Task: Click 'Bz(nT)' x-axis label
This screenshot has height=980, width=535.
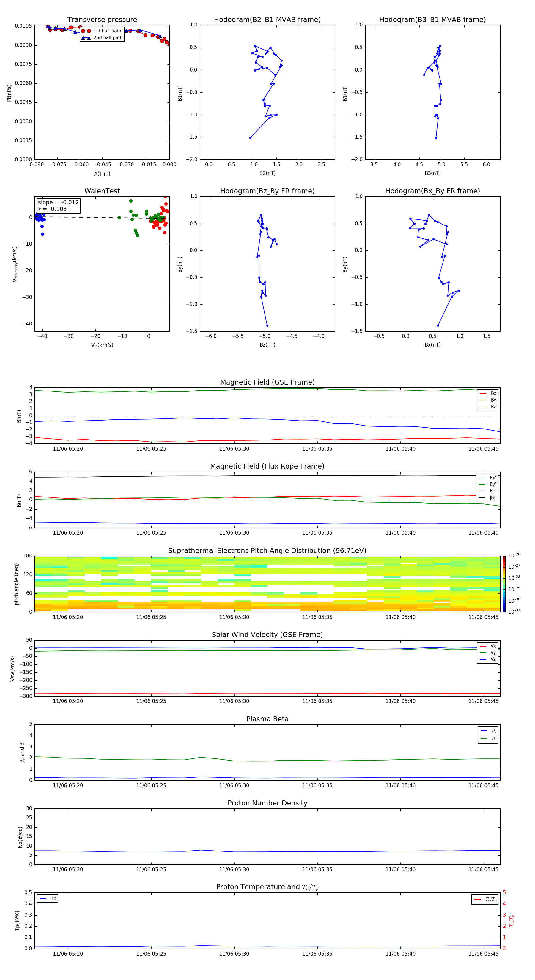Action: tap(267, 345)
